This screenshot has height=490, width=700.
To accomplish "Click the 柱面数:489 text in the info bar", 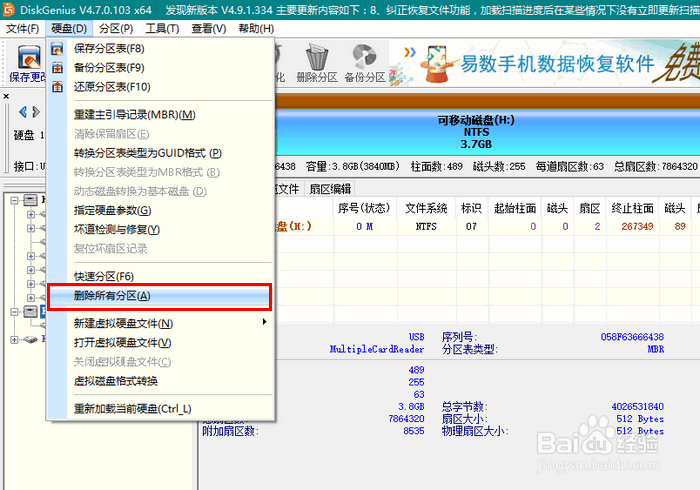I will click(x=437, y=167).
